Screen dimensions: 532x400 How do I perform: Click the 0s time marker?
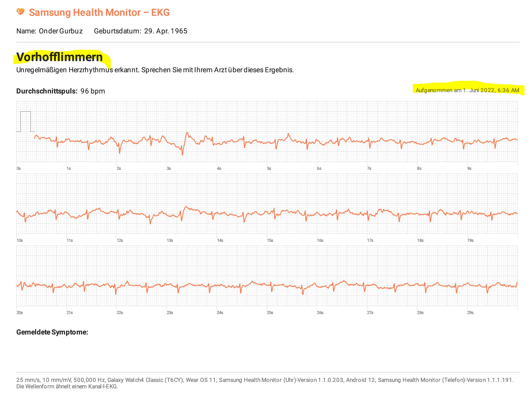pyautogui.click(x=19, y=169)
